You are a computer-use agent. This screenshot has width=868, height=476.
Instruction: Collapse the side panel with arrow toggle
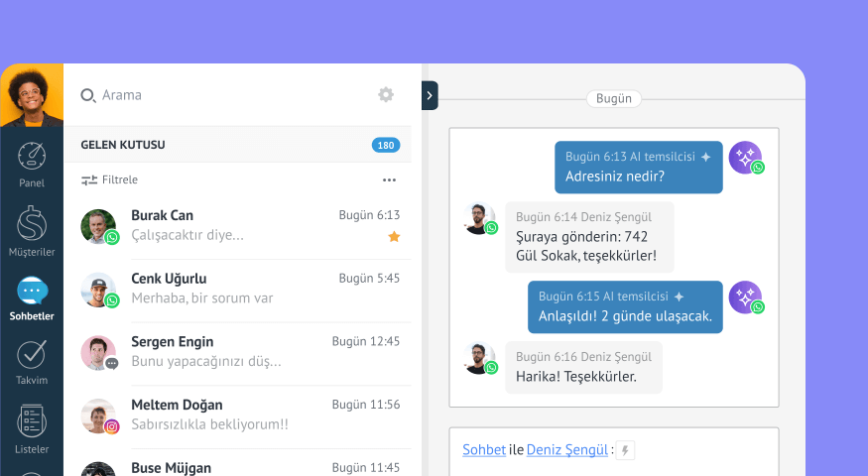[430, 95]
